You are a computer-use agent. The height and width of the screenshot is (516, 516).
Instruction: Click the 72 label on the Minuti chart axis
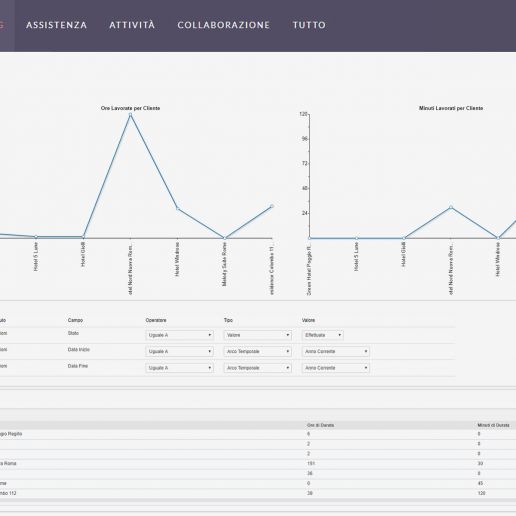click(305, 163)
